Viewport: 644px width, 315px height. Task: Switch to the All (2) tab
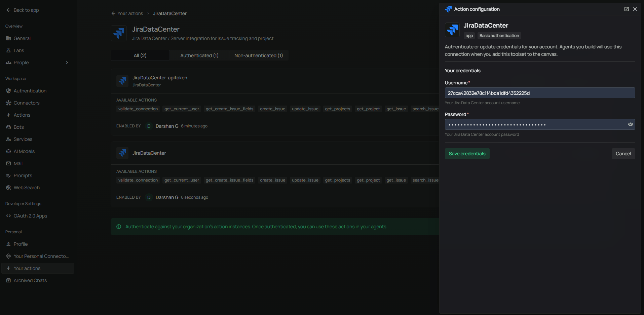coord(140,55)
